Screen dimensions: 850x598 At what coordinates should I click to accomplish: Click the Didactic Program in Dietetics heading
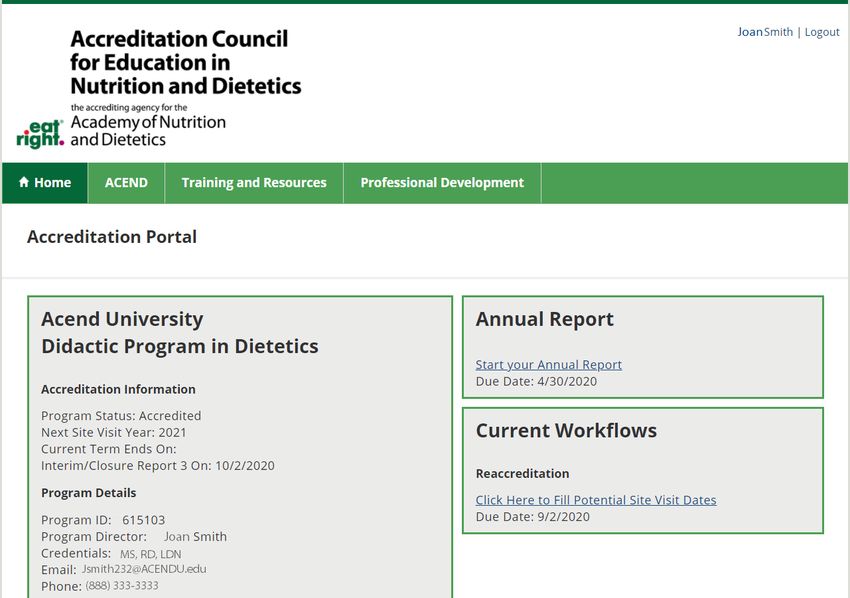tap(180, 346)
